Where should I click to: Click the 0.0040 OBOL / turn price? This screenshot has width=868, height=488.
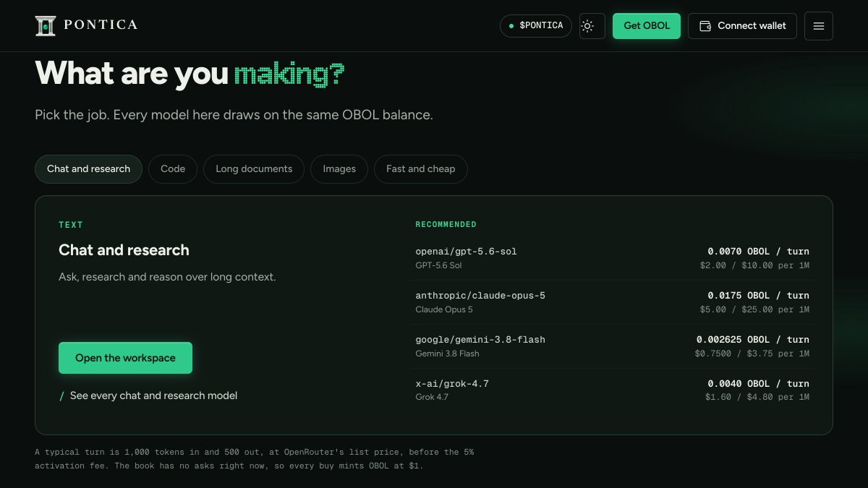[758, 384]
